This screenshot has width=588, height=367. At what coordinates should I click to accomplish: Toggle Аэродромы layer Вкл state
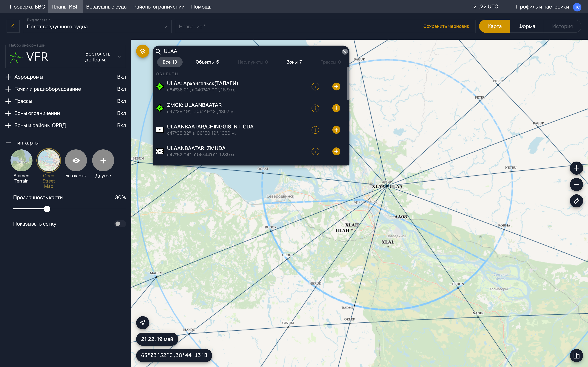(x=121, y=77)
